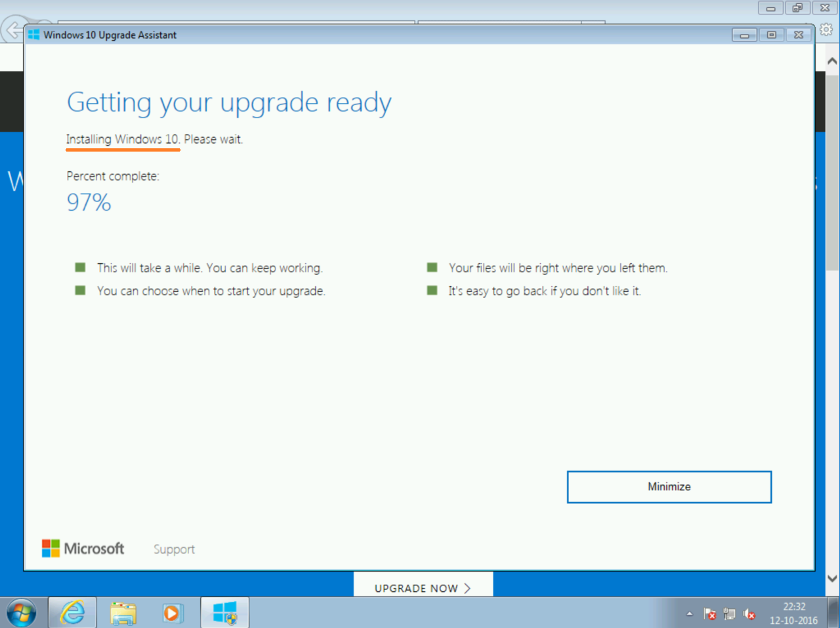Close the Upgrade Assistant window
The width and height of the screenshot is (840, 628).
[799, 35]
